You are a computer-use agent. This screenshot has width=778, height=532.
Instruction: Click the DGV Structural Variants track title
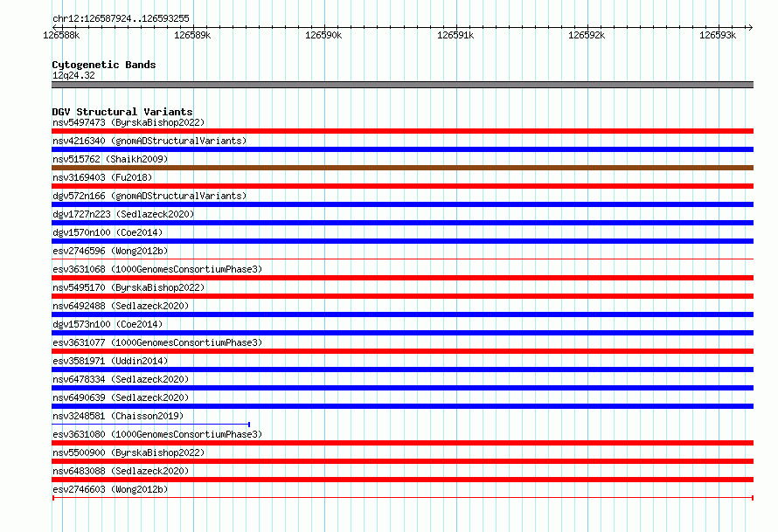pos(122,112)
